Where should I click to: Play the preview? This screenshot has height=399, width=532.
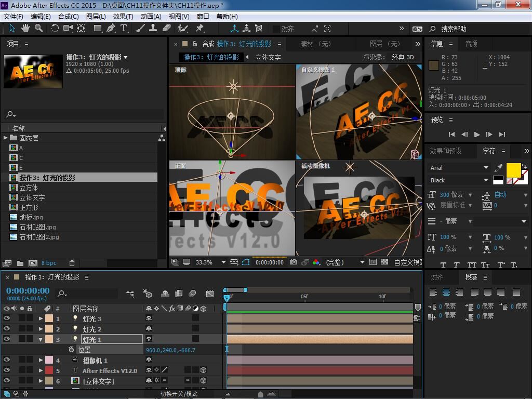[477, 135]
